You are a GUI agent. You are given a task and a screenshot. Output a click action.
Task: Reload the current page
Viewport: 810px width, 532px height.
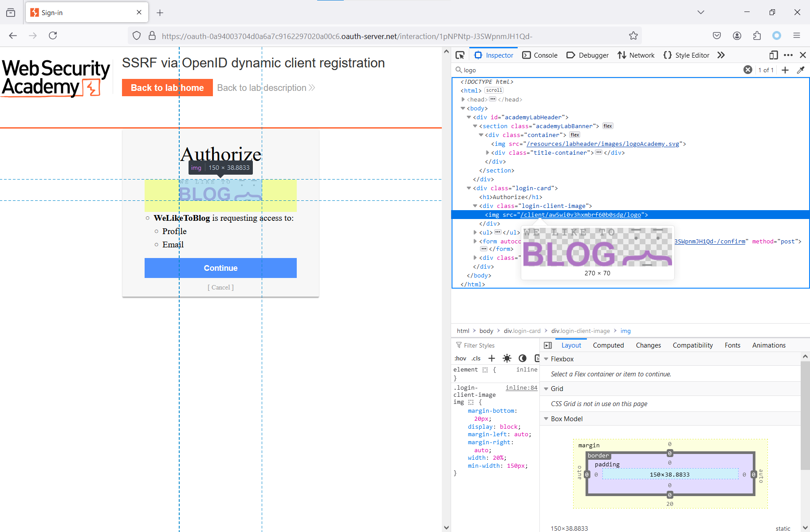(x=53, y=36)
